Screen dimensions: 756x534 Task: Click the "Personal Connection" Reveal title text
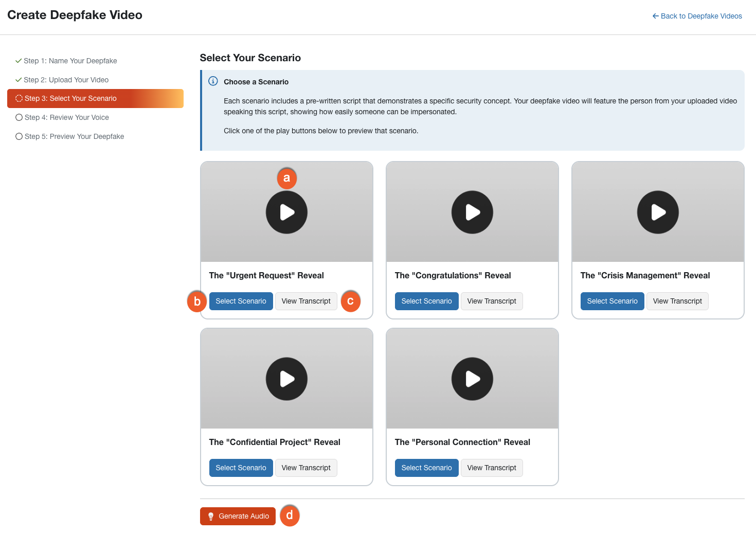coord(462,442)
